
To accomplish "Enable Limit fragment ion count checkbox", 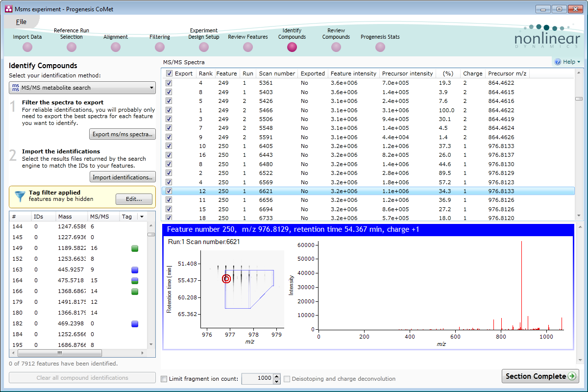I will (x=164, y=379).
